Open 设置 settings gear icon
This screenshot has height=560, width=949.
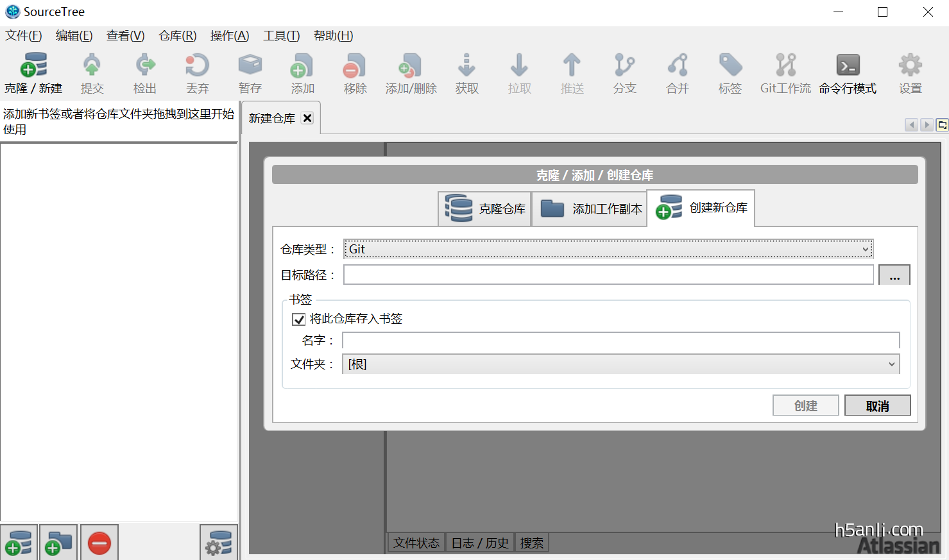[910, 65]
